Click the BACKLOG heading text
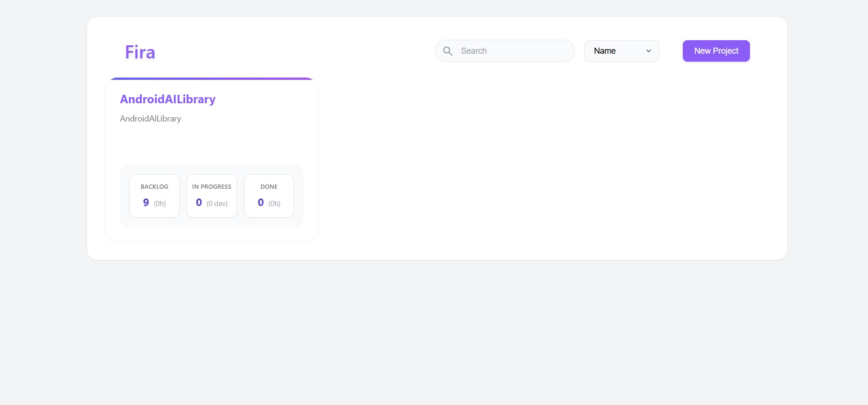Screen dimensions: 868x405 coord(154,186)
